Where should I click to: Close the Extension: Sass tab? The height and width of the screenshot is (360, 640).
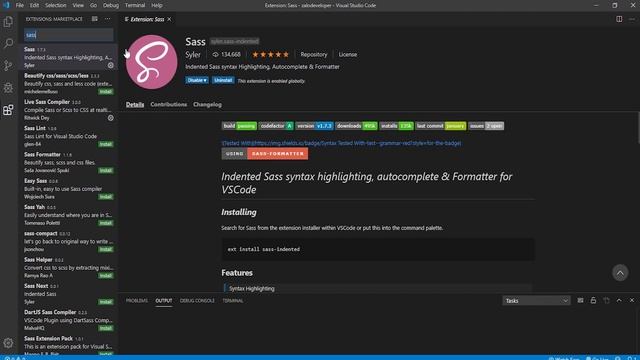tap(169, 19)
